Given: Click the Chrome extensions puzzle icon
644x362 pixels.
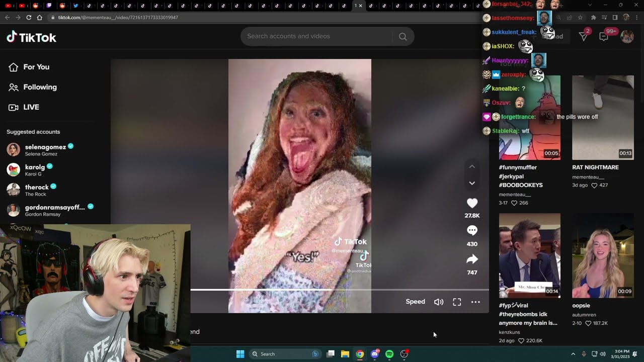Looking at the screenshot, I should pos(593,17).
